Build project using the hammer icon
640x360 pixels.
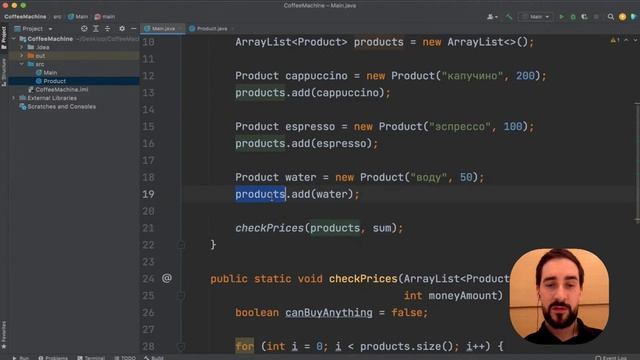coord(509,17)
